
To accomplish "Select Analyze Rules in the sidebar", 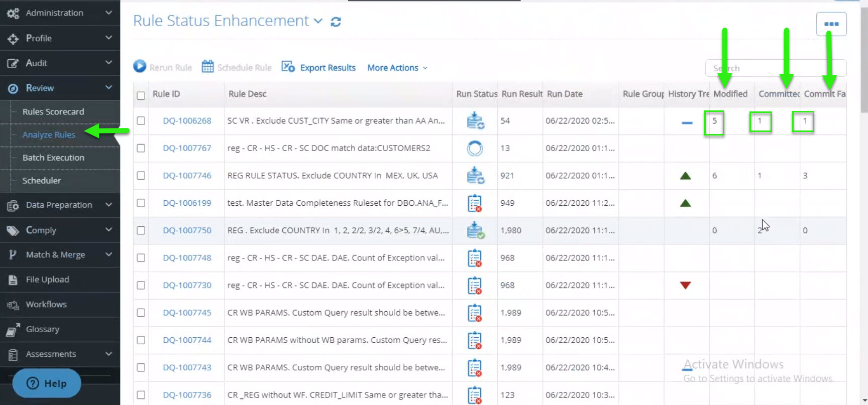I will pyautogui.click(x=49, y=134).
